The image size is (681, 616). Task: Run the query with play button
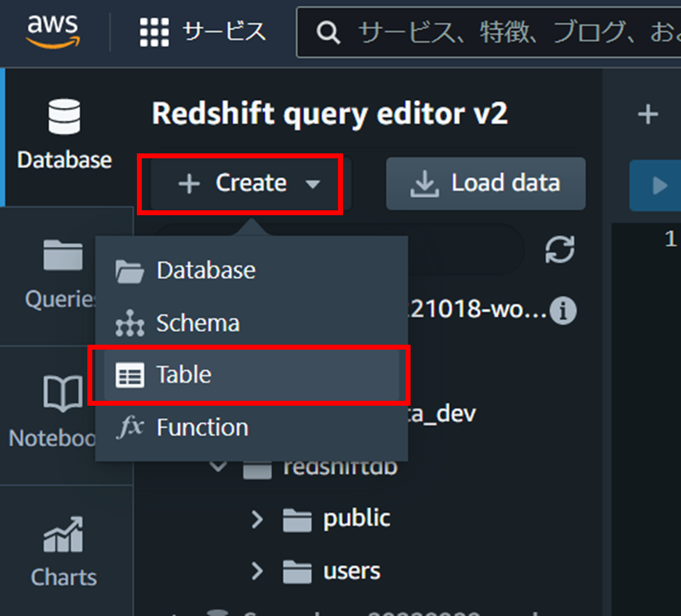659,186
